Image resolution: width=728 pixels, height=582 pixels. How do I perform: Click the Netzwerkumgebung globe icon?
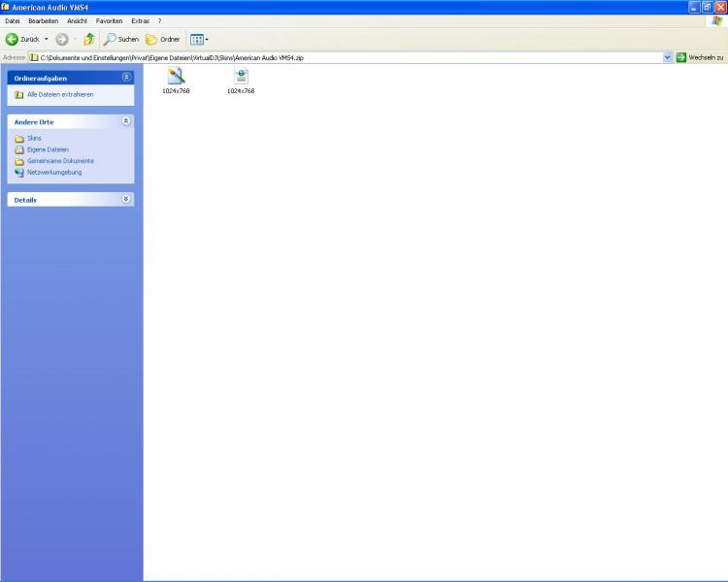click(19, 173)
